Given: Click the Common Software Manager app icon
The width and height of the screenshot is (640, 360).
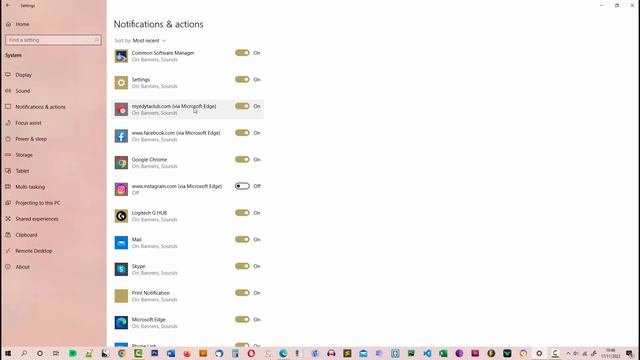Looking at the screenshot, I should 121,56.
